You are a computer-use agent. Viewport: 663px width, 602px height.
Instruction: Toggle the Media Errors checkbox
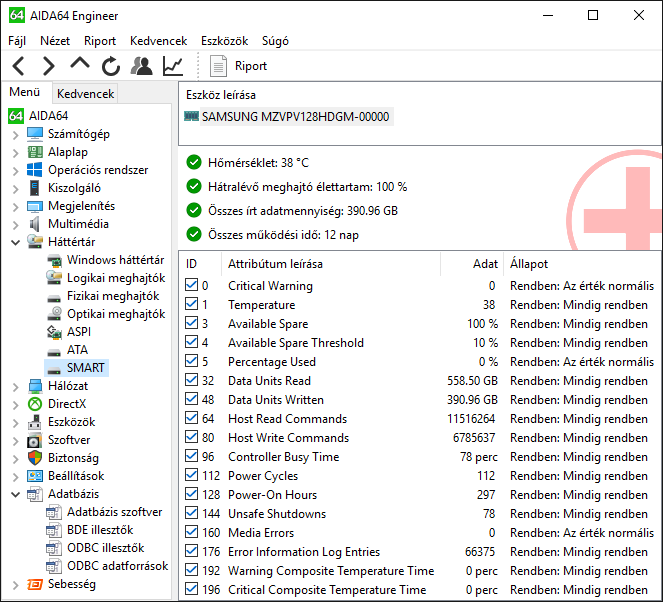coord(192,533)
